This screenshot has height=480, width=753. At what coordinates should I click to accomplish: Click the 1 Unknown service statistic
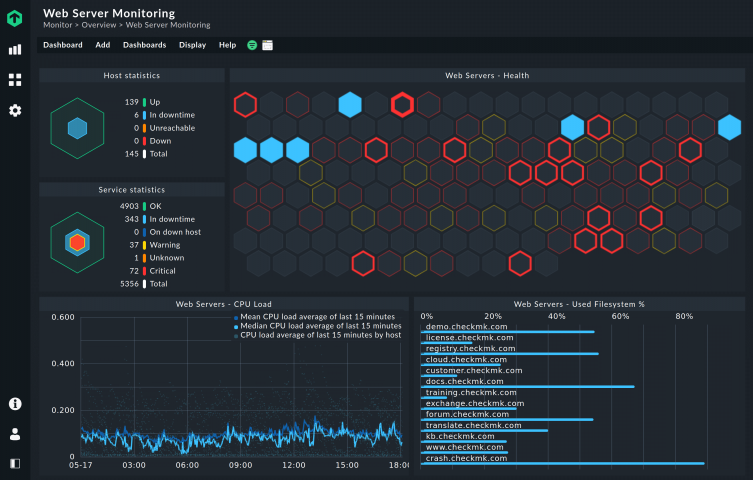click(159, 258)
